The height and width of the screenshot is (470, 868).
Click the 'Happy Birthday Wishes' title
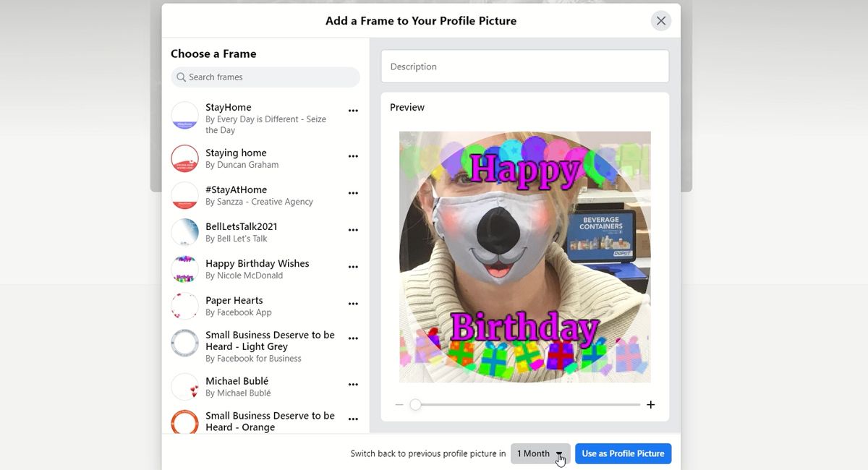[x=258, y=263]
